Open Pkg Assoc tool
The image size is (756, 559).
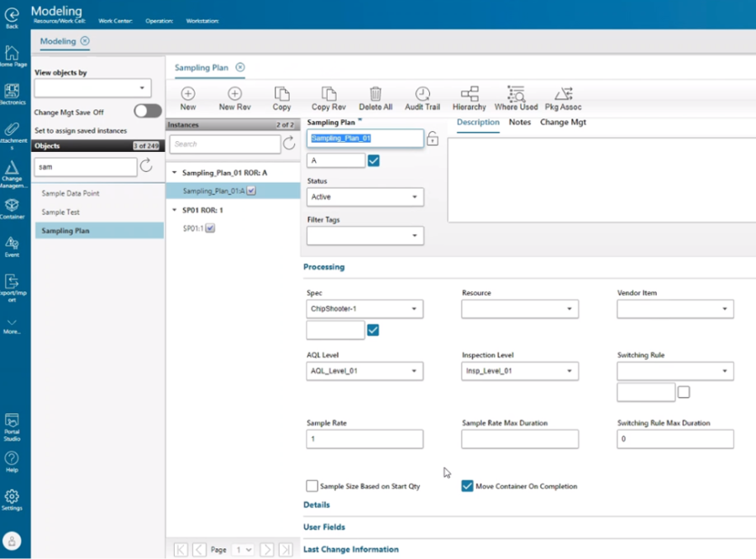(563, 97)
